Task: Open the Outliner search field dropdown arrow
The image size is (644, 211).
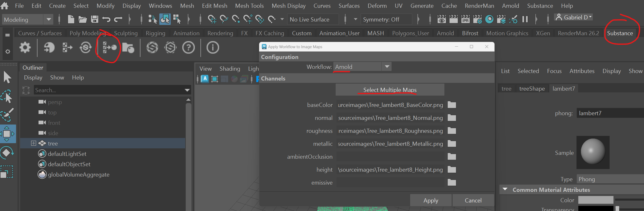Action: 187,90
